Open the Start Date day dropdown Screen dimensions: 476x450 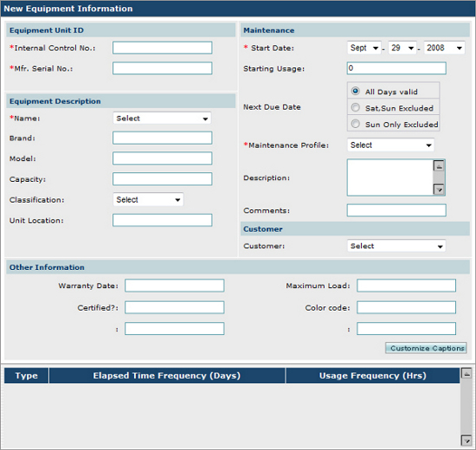[402, 48]
